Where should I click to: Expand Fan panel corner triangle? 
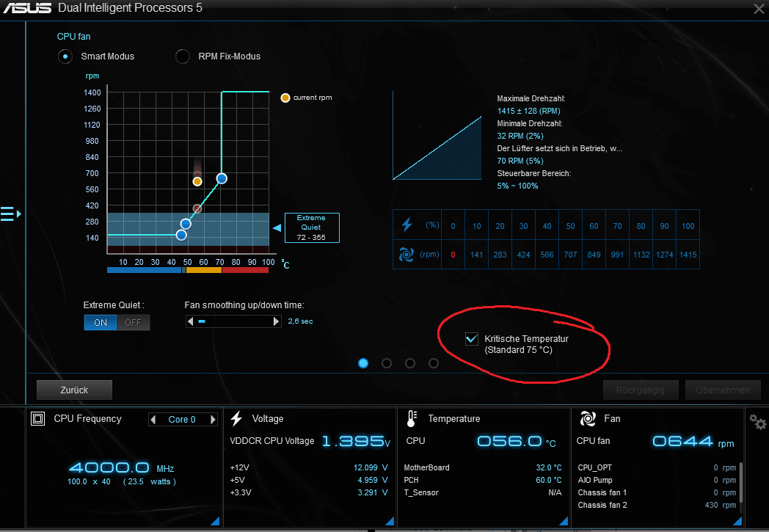[x=737, y=521]
